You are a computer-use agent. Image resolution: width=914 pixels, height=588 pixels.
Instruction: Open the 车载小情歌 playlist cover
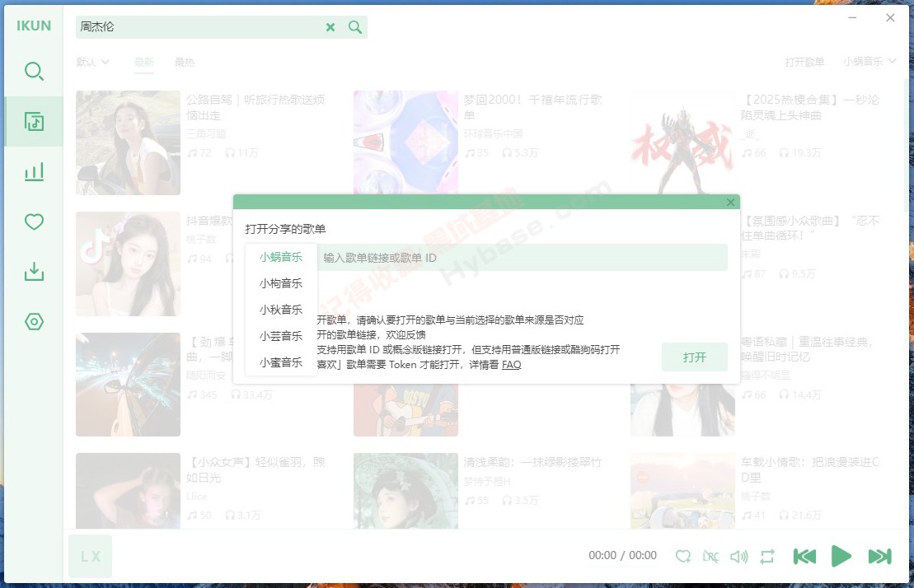[x=682, y=491]
